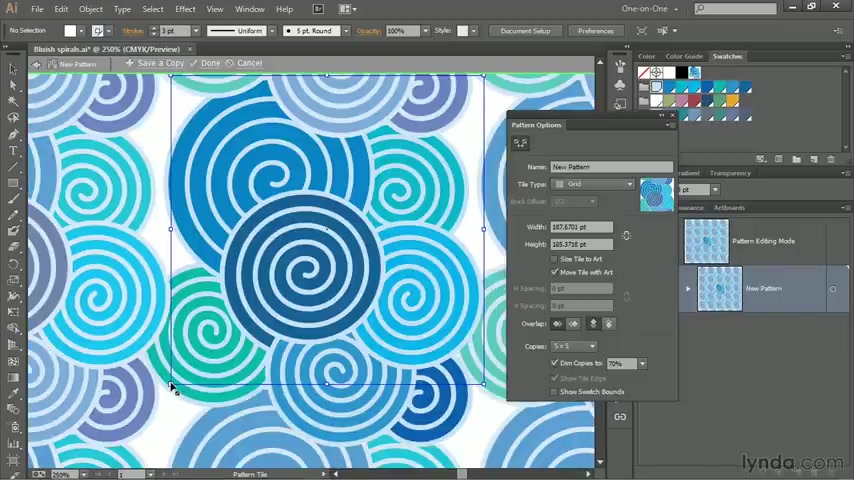The width and height of the screenshot is (854, 480).
Task: Open the 5 pt. Round brush dropdown
Action: pyautogui.click(x=346, y=31)
